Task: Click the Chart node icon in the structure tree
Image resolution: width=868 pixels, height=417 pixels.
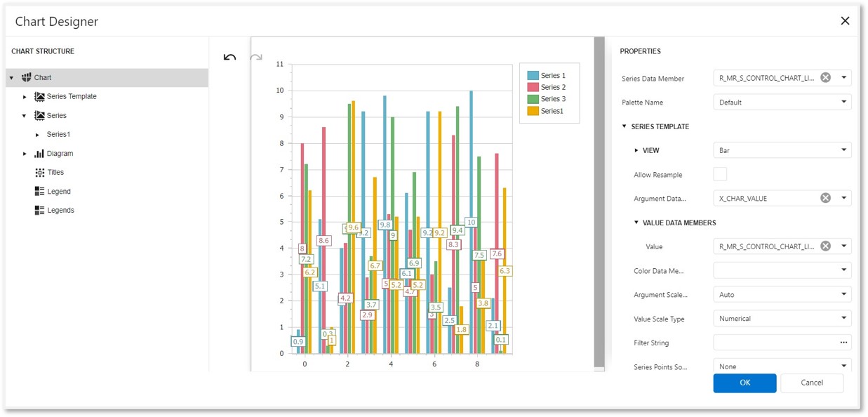Action: (28, 77)
